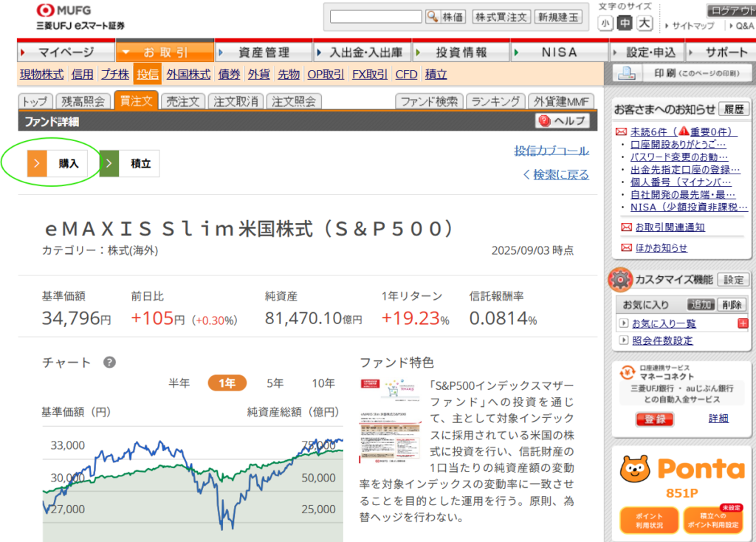Open the fund prospectus thumbnail

point(390,421)
